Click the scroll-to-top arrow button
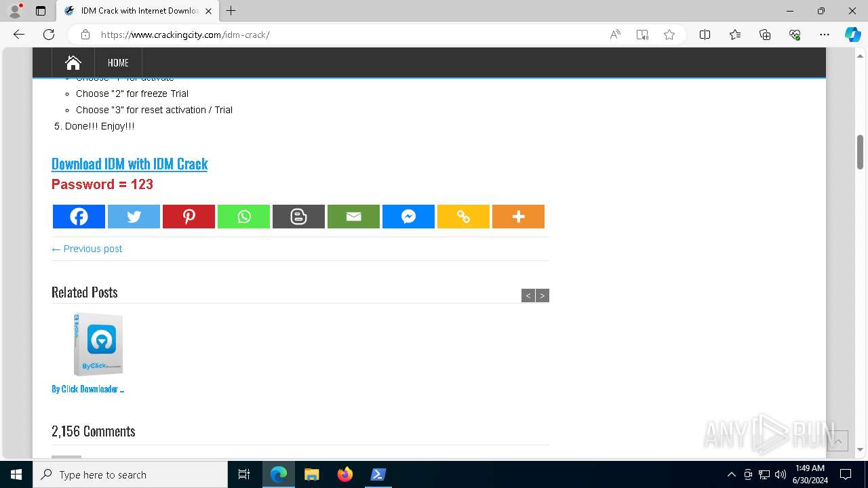868x488 pixels. [x=837, y=441]
